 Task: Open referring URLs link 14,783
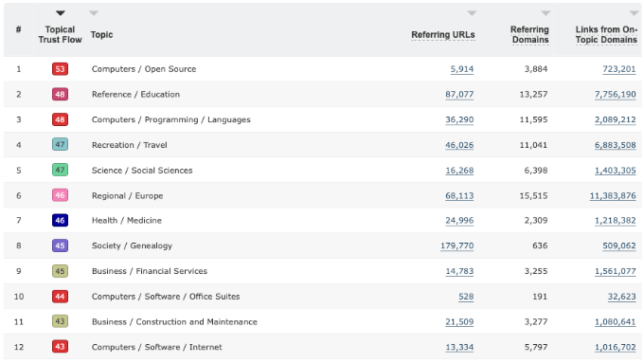click(x=459, y=272)
